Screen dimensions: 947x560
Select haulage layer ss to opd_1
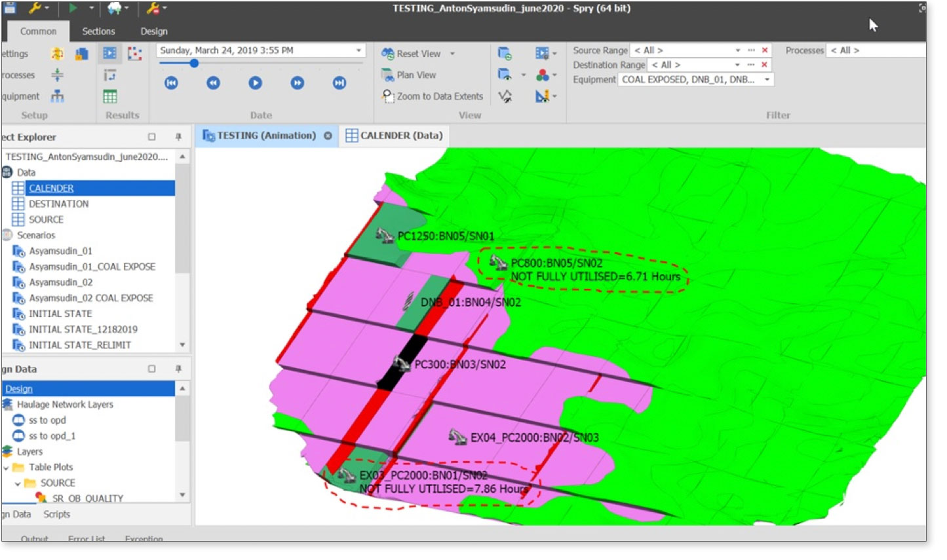[x=52, y=436]
